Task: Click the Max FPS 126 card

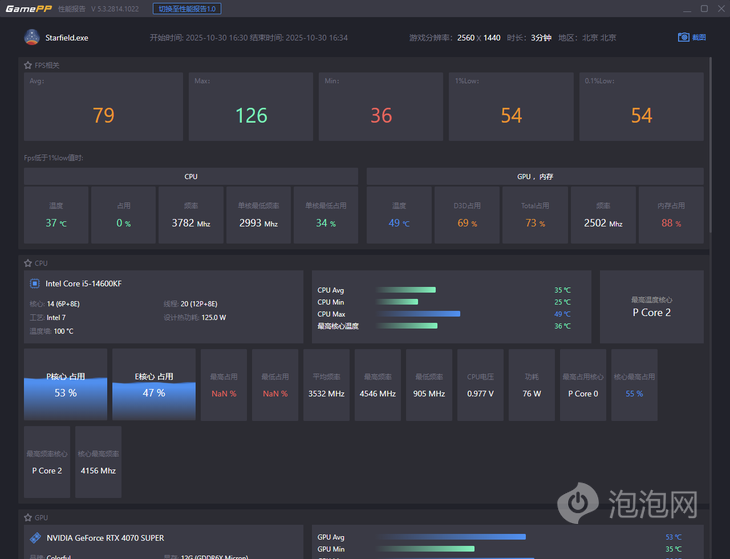Action: pos(251,107)
